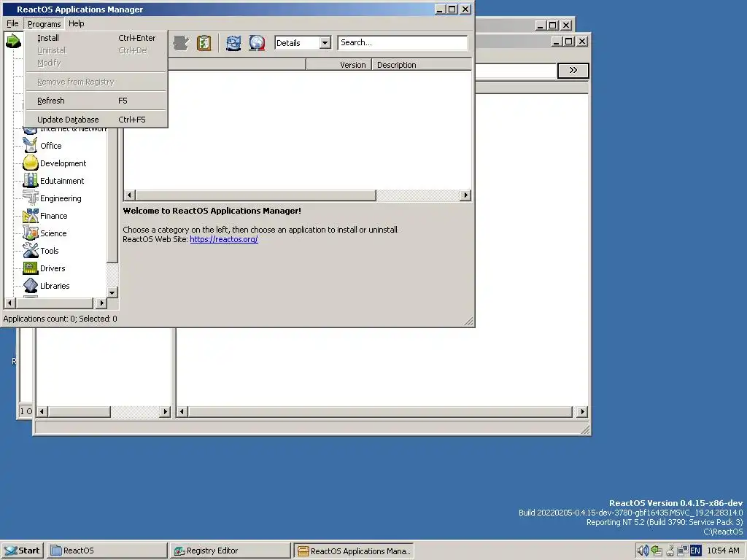Click the EN keyboard language indicator
The image size is (747, 560).
pyautogui.click(x=695, y=551)
